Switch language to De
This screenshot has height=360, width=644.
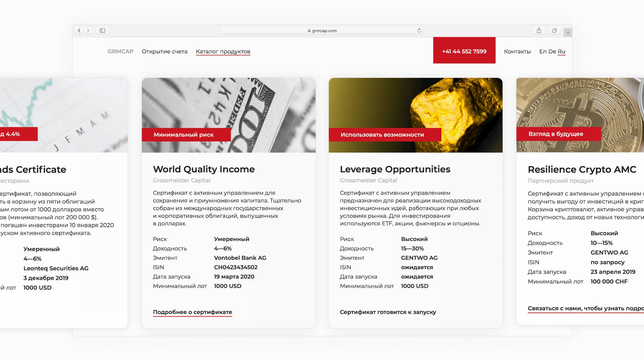552,51
